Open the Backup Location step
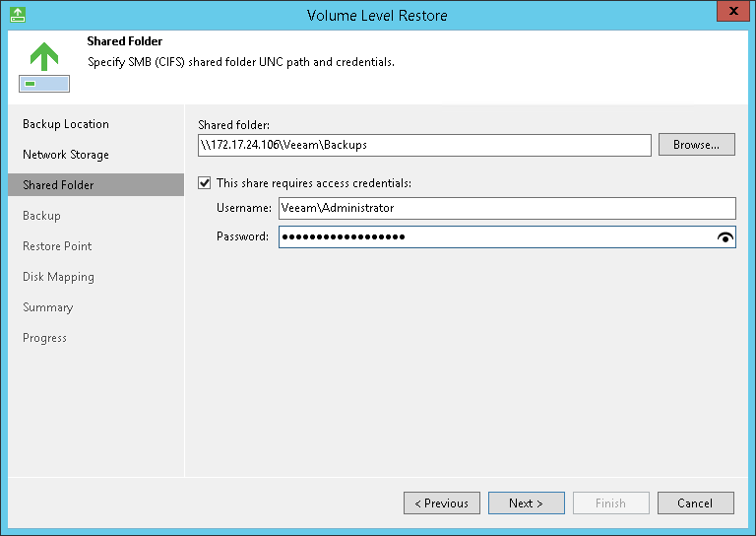Viewport: 756px width, 536px height. coord(66,124)
